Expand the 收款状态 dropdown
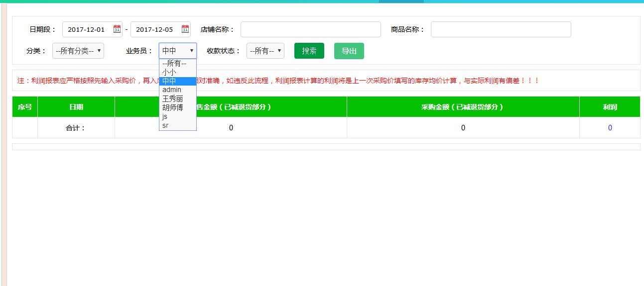 coord(265,51)
